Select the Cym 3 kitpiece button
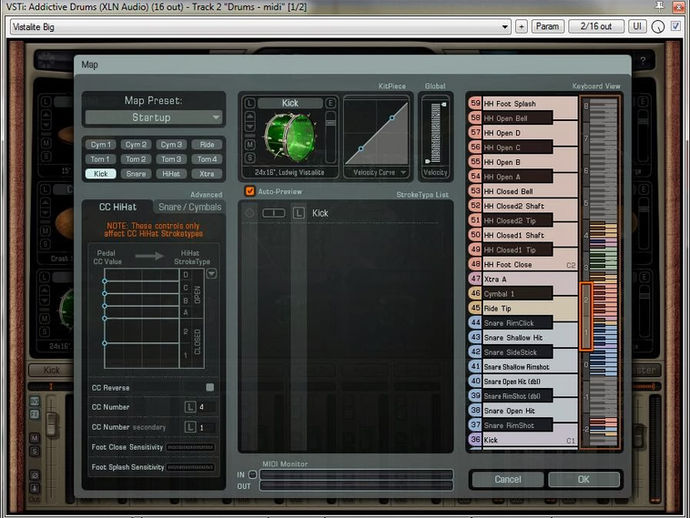This screenshot has width=690, height=518. (171, 144)
